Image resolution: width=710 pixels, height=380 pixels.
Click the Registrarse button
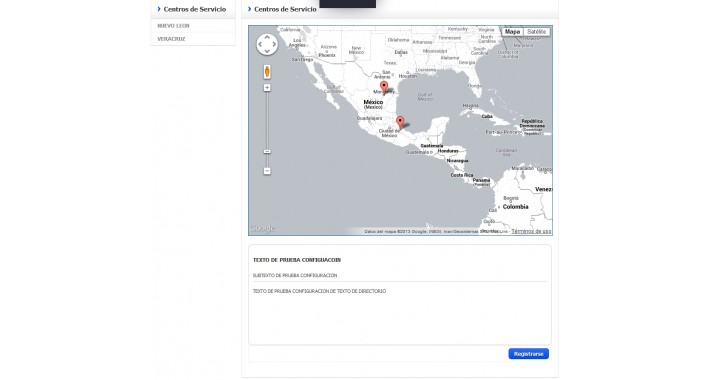click(x=528, y=354)
